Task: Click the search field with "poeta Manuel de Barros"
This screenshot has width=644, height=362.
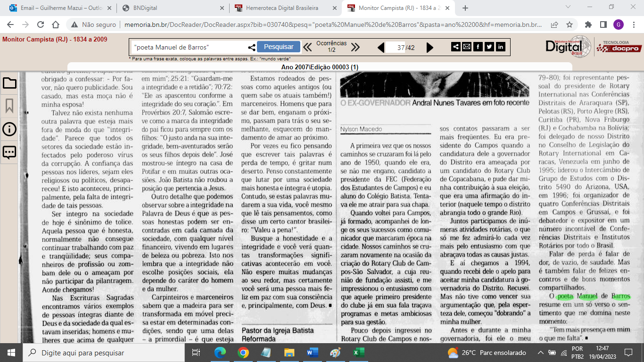Action: (x=189, y=47)
